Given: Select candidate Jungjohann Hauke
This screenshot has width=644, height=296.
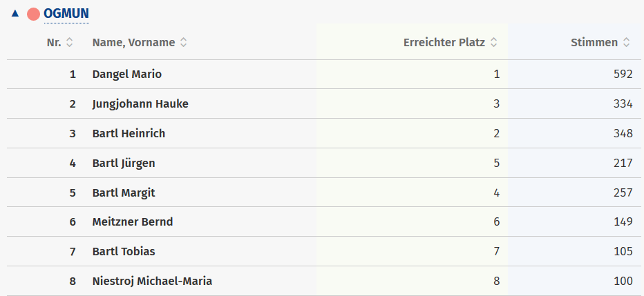Looking at the screenshot, I should (140, 104).
